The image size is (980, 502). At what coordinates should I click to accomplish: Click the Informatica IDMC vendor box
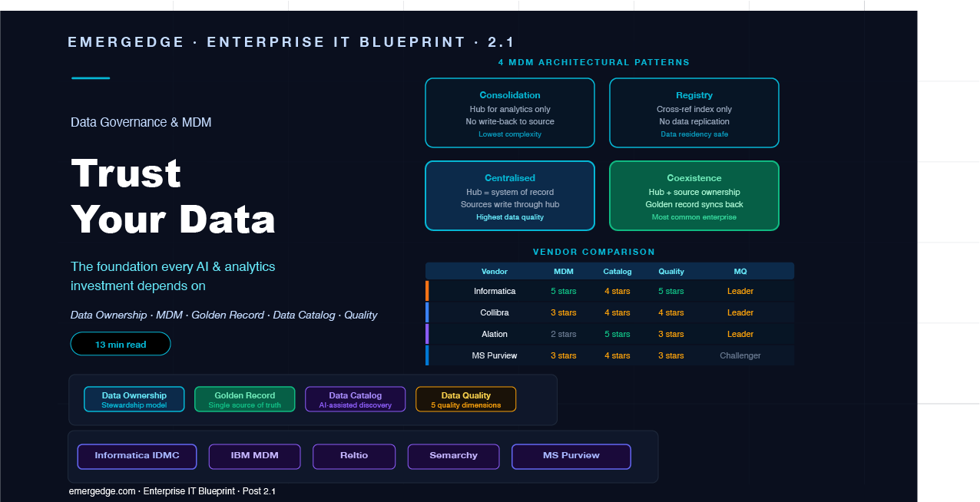click(x=137, y=457)
